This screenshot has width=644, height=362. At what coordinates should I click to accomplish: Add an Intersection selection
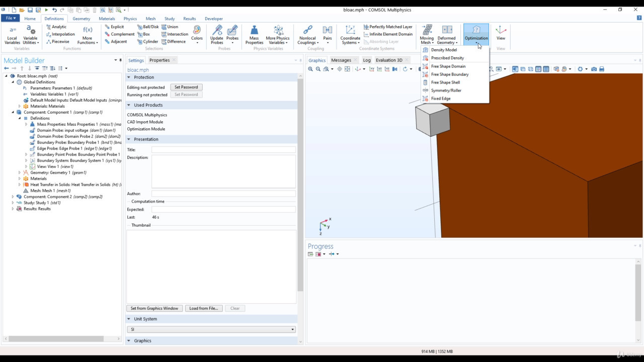[x=175, y=34]
